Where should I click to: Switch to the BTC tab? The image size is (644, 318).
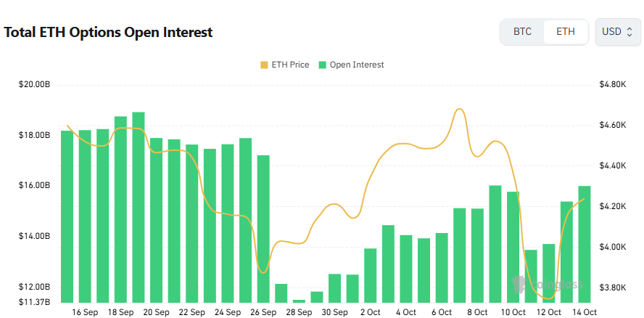point(522,32)
